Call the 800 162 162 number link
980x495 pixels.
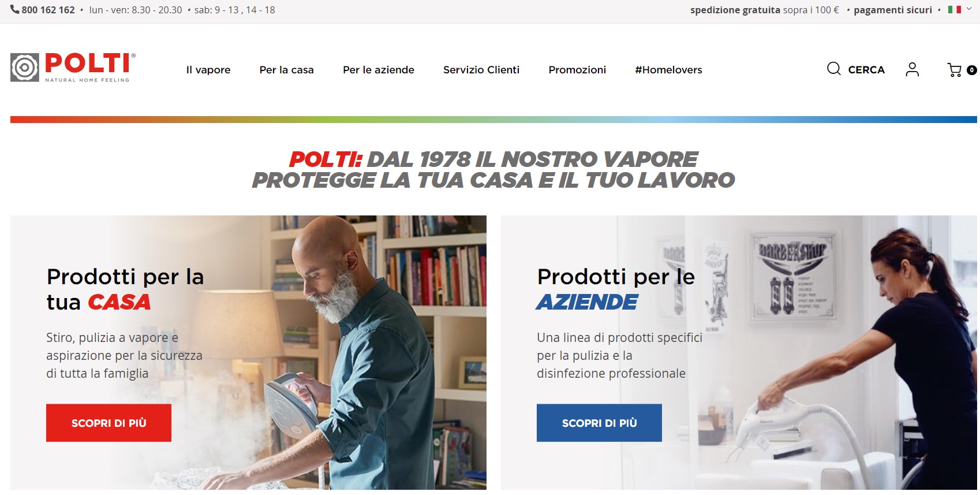(48, 10)
